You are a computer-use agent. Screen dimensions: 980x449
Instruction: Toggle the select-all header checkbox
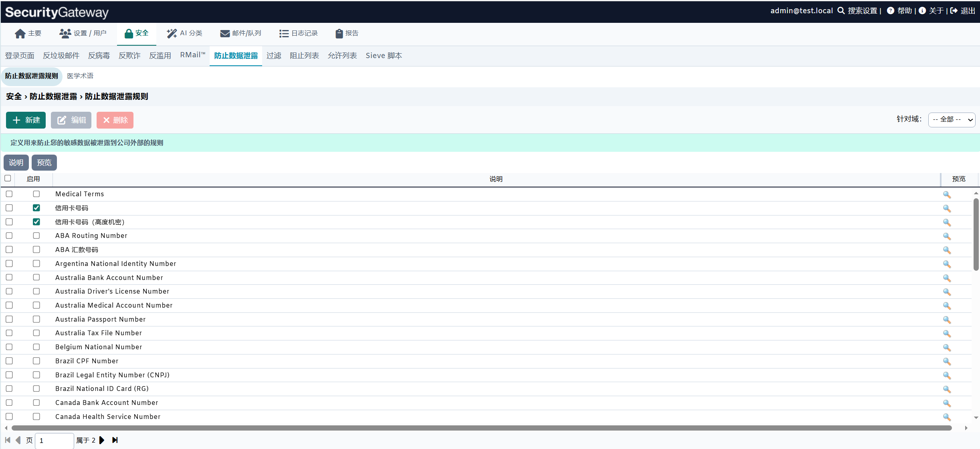pyautogui.click(x=8, y=178)
